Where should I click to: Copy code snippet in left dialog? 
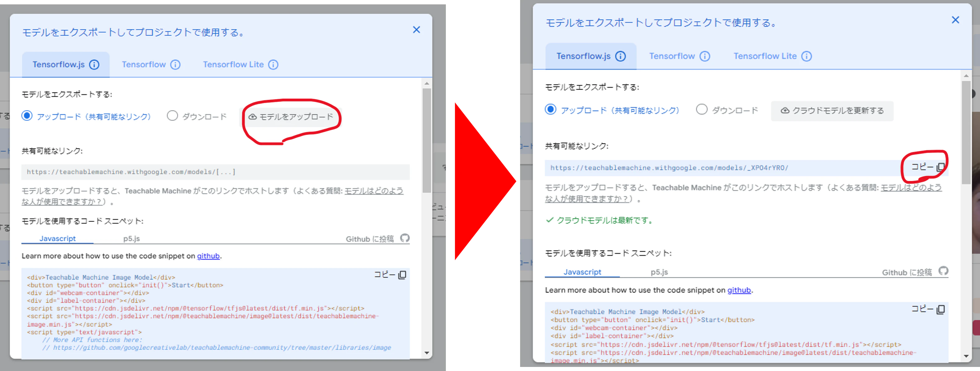pyautogui.click(x=390, y=274)
